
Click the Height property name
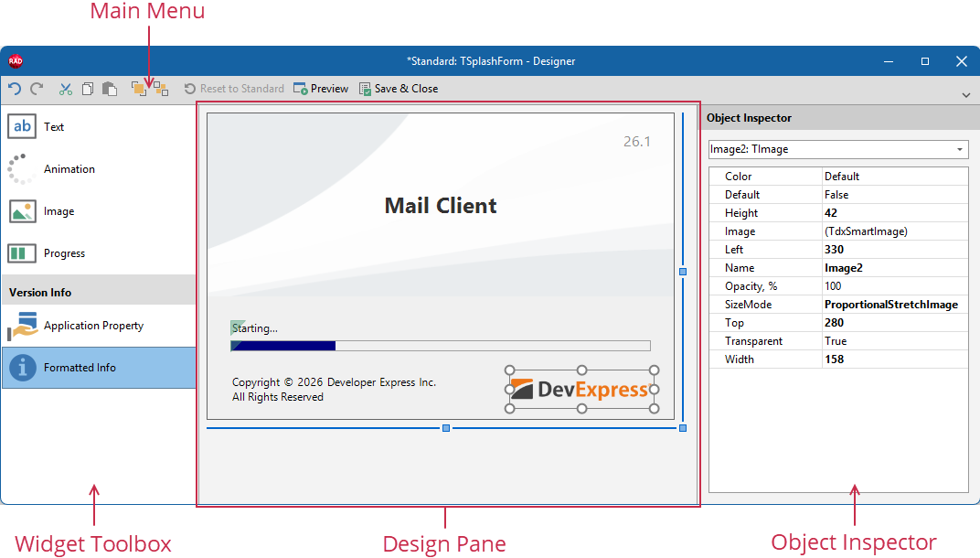[741, 213]
